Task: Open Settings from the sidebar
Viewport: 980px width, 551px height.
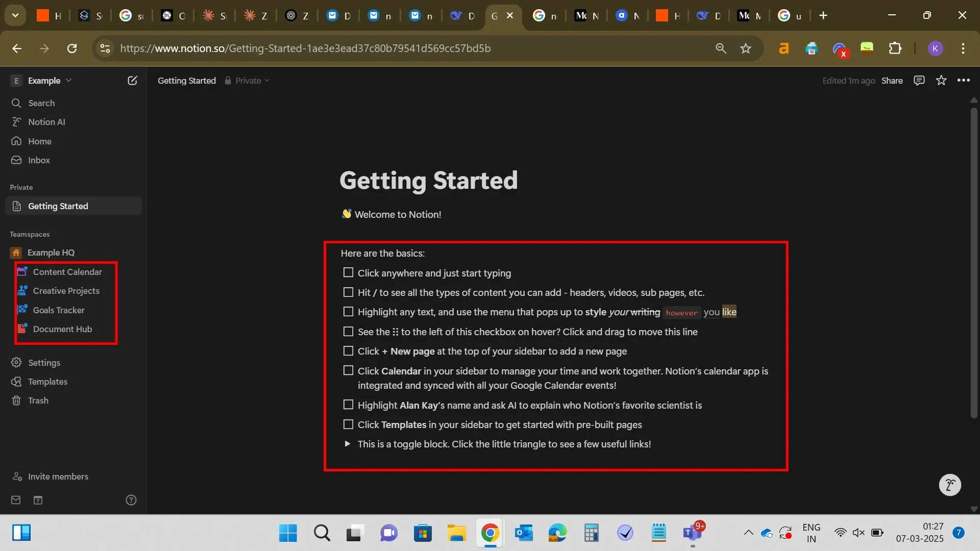Action: [x=44, y=362]
